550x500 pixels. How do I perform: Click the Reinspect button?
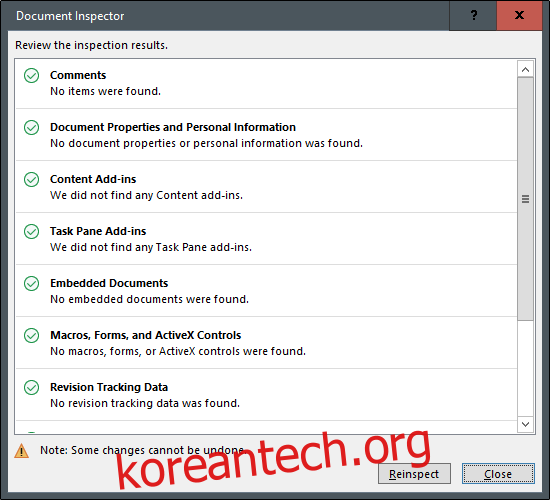(x=414, y=474)
